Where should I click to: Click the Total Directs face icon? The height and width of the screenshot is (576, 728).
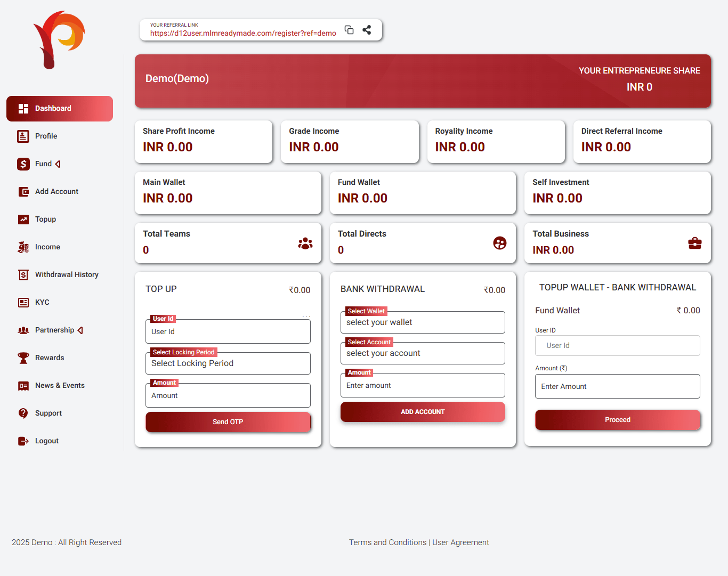point(500,243)
